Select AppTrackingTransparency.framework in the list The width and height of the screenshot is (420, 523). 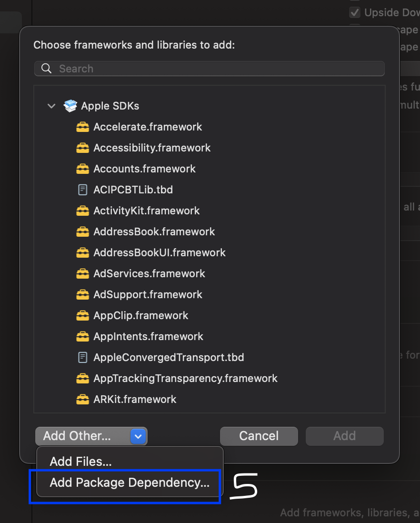(185, 379)
